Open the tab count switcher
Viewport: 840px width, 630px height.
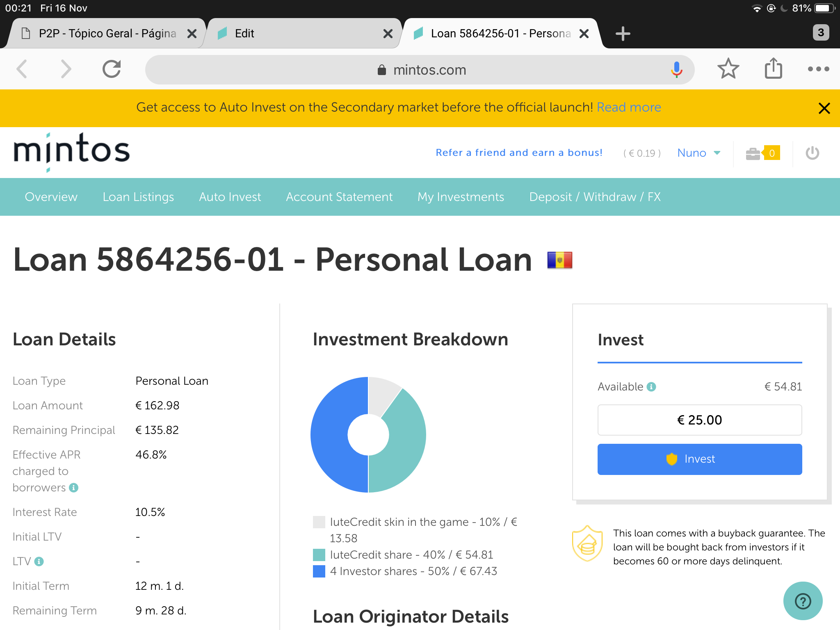coord(821,33)
